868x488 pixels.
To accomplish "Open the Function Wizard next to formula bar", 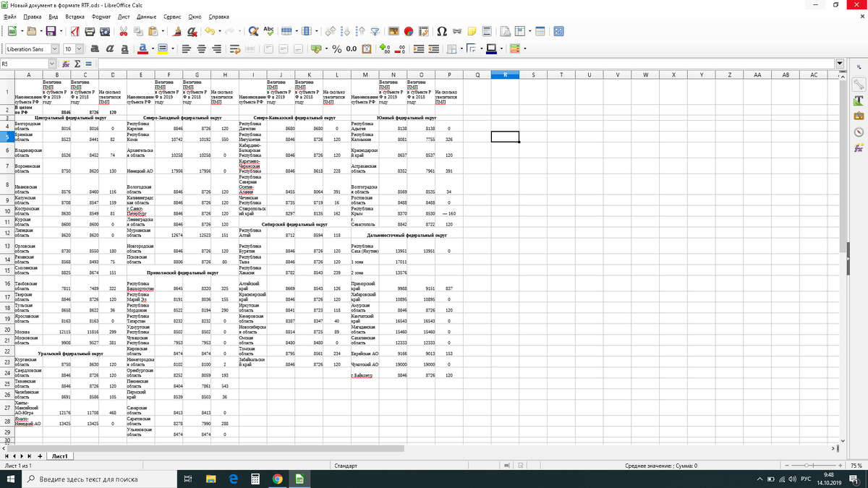I will (65, 64).
